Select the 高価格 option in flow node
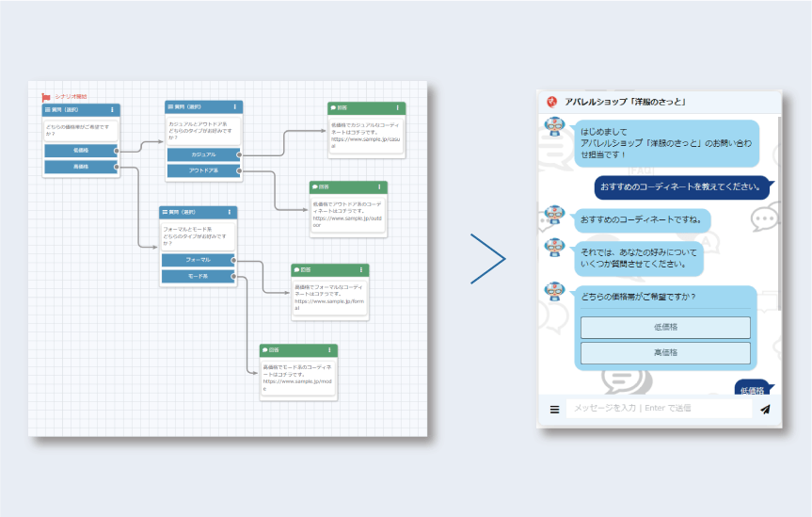 point(81,167)
